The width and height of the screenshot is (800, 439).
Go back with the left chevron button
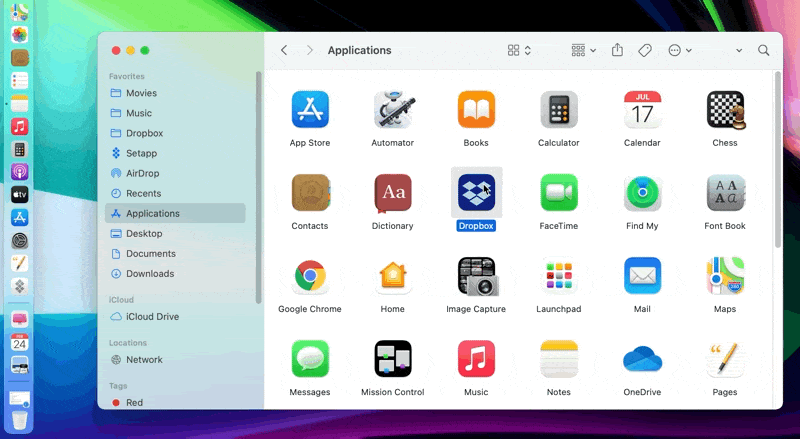click(x=284, y=50)
